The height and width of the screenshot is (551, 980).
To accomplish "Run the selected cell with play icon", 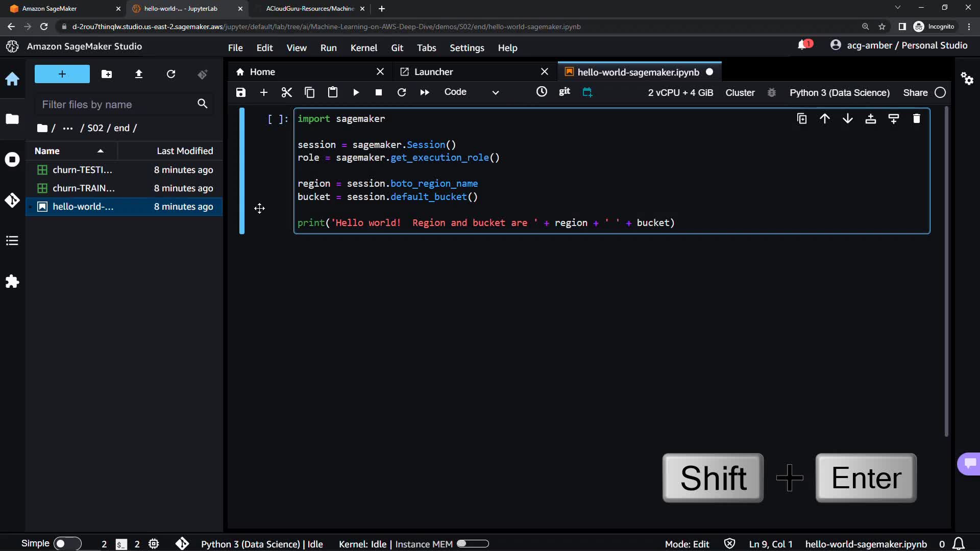I will 356,92.
